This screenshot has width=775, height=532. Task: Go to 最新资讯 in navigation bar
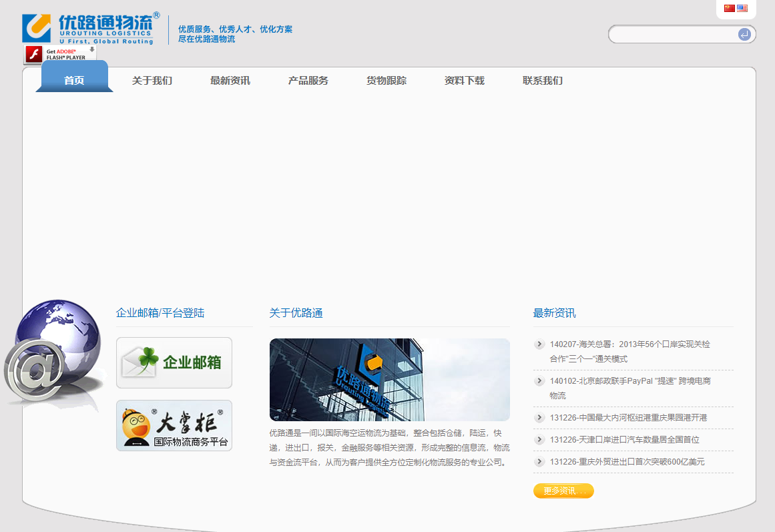coord(230,81)
